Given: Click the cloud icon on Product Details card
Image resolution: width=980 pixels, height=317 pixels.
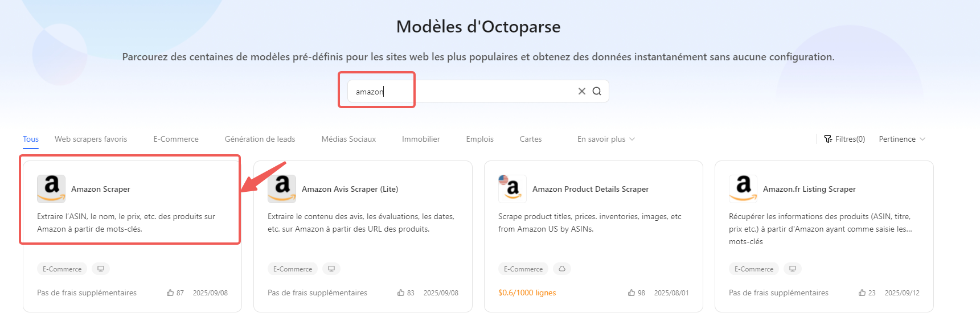Looking at the screenshot, I should [562, 269].
